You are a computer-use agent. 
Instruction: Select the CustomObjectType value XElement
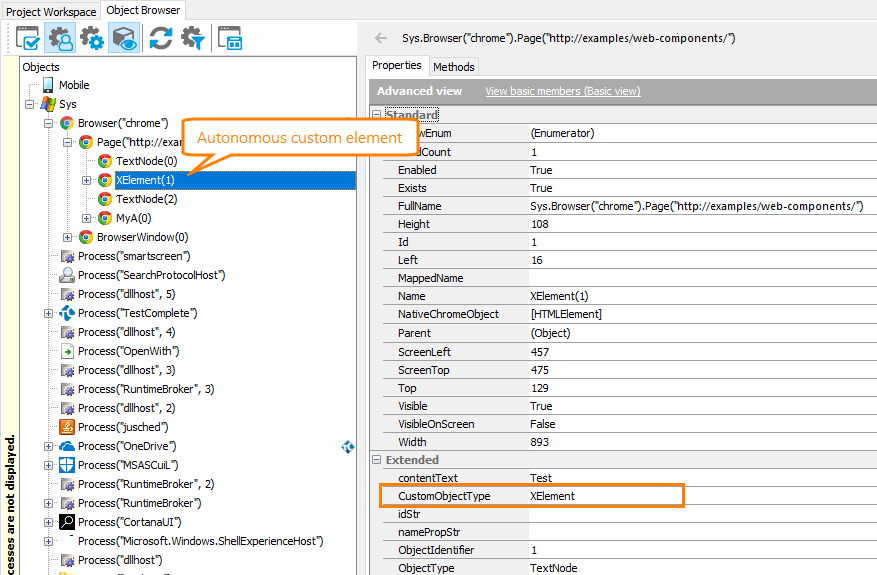click(x=552, y=496)
